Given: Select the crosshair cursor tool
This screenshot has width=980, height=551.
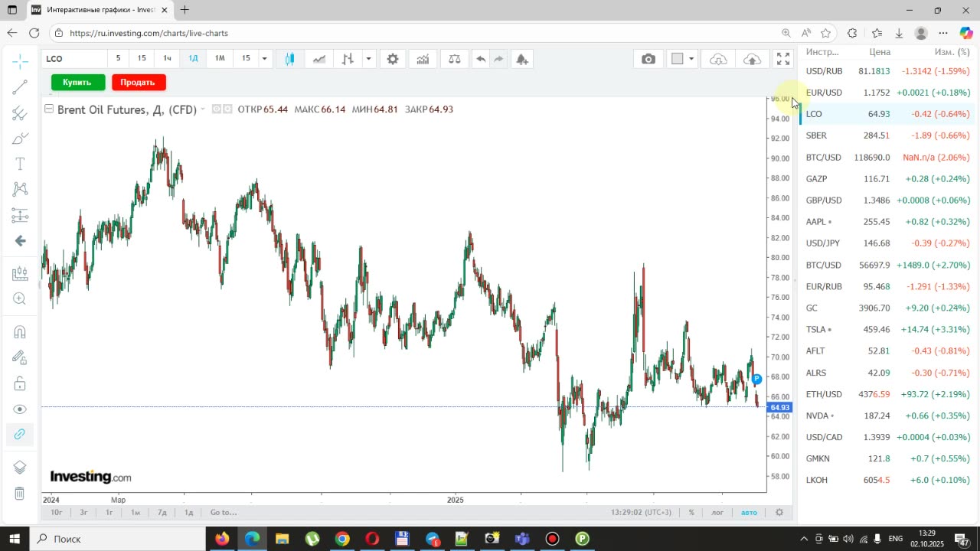Looking at the screenshot, I should 20,60.
